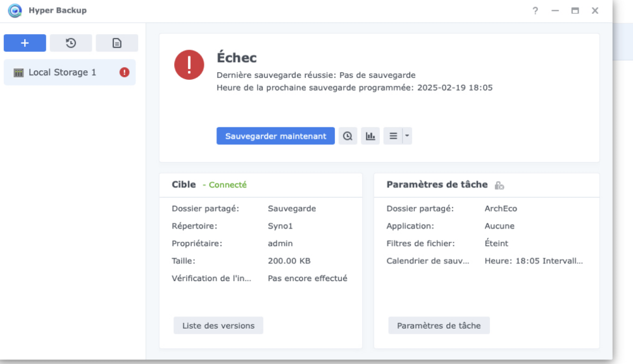Click Dernière sauvegarde réussie line

(x=316, y=75)
